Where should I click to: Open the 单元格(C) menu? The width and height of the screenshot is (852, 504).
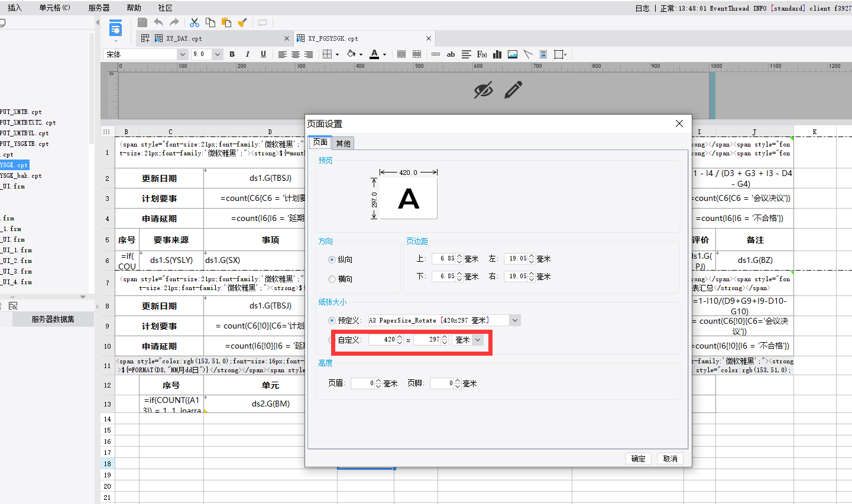click(54, 8)
